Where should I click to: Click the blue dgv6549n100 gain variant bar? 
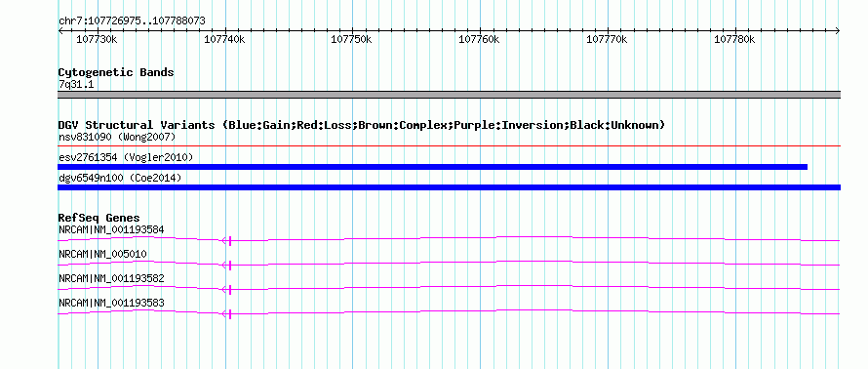449,187
